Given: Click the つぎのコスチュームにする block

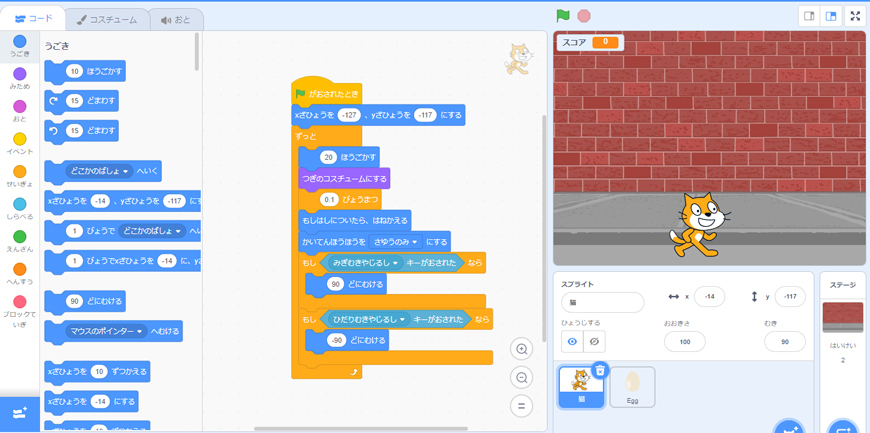Looking at the screenshot, I should point(344,179).
